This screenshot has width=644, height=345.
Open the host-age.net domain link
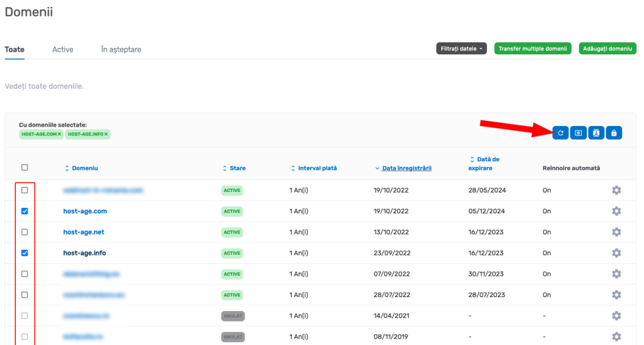[84, 232]
